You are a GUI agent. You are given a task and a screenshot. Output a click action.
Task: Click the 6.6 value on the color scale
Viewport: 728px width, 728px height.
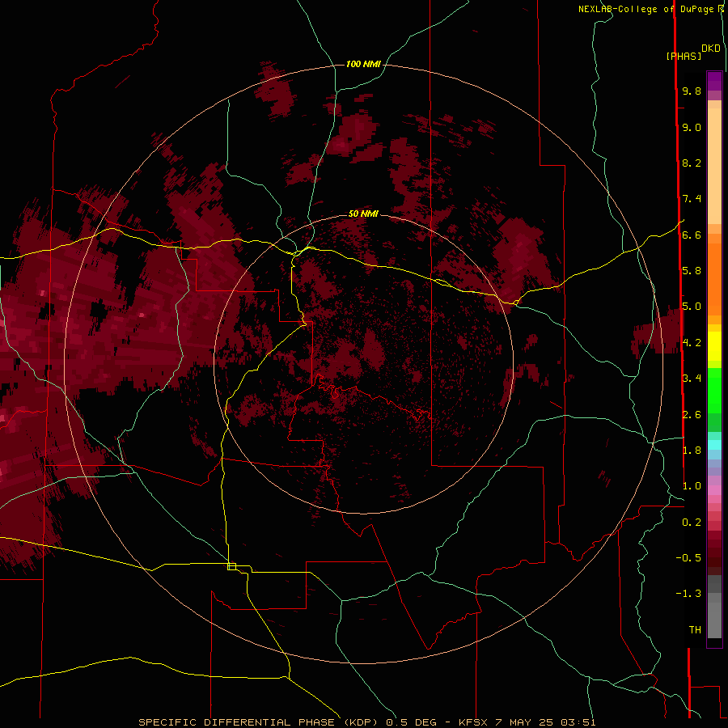point(692,235)
